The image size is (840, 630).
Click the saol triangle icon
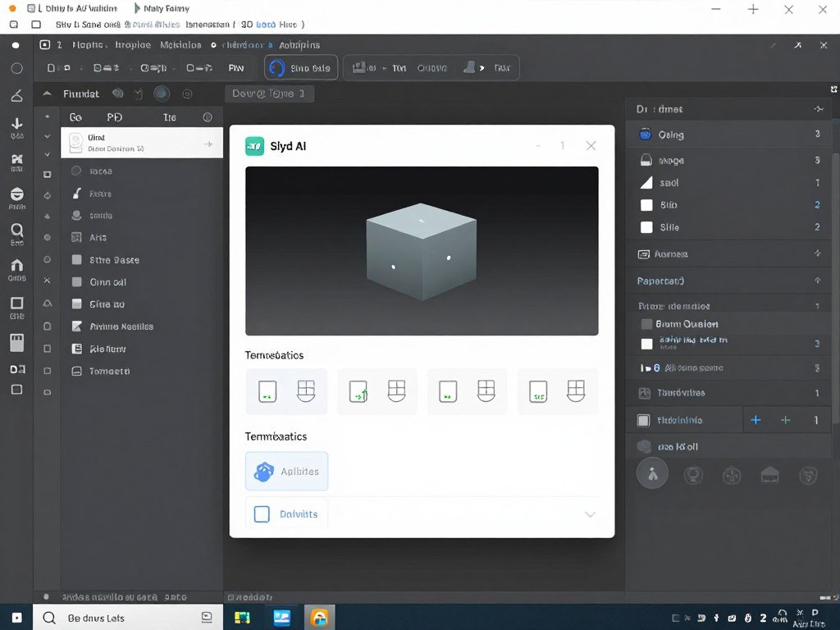pos(646,183)
